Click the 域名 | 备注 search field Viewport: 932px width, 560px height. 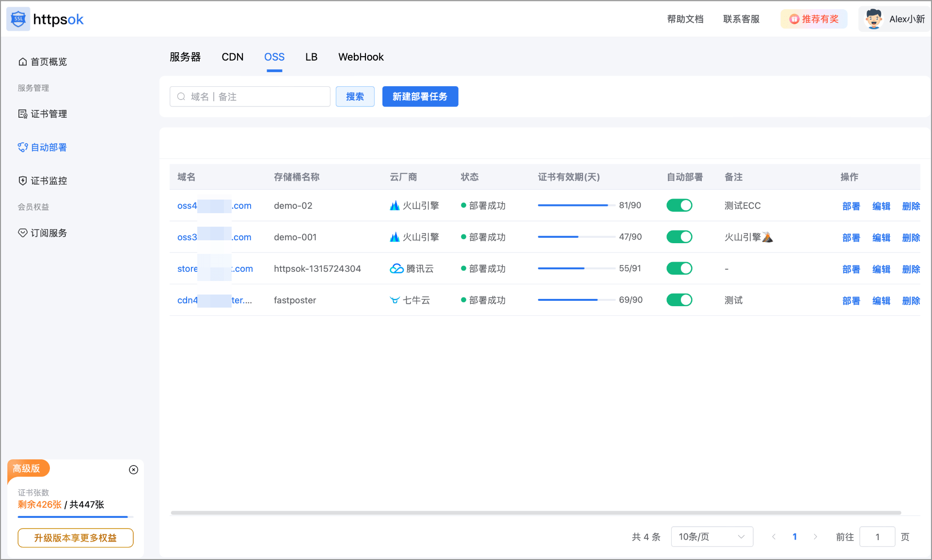coord(250,96)
